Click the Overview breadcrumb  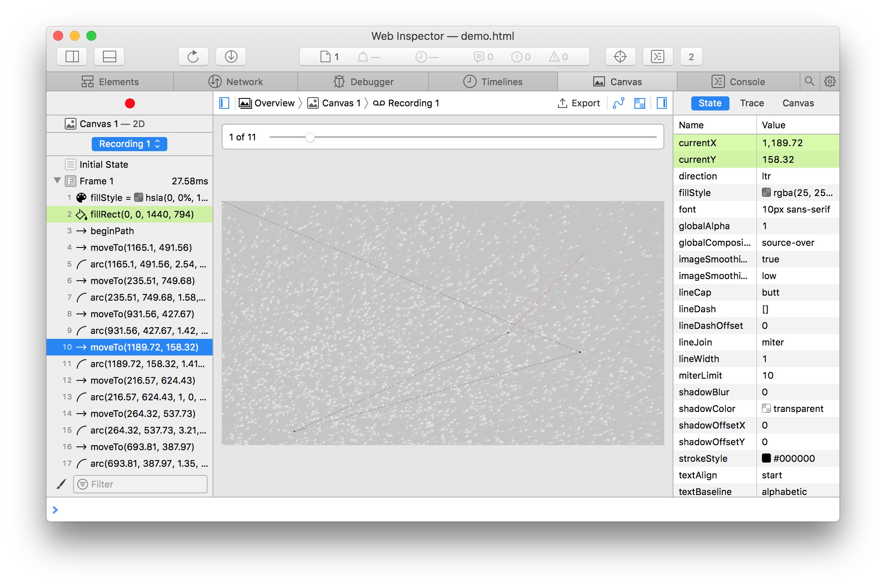click(267, 103)
